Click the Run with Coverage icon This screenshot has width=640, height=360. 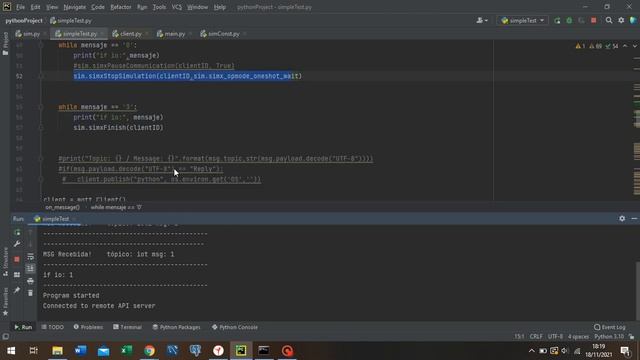pos(581,20)
